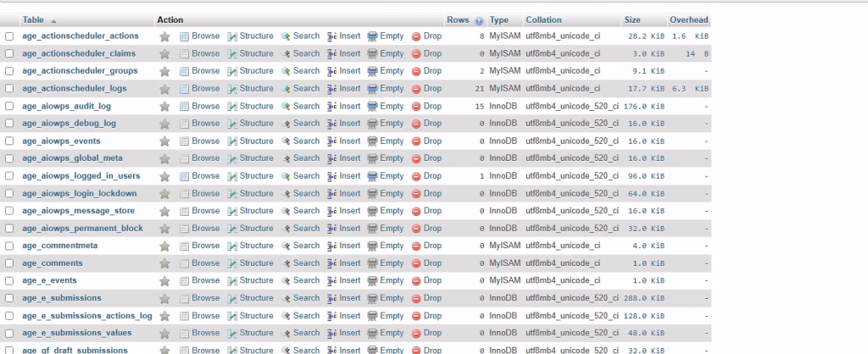Open age_aiowps_logged_in_users table link
868x354 pixels.
(x=81, y=176)
